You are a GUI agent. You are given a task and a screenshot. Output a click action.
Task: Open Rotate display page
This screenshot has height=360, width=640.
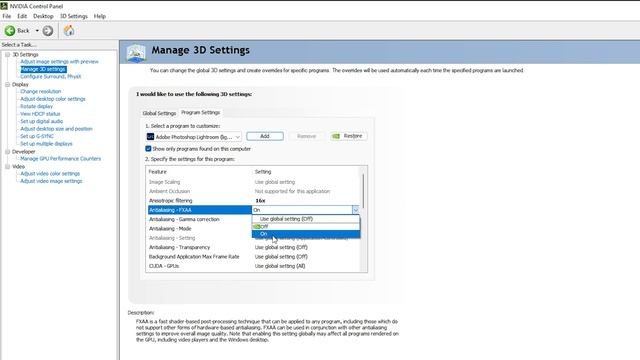pos(36,106)
